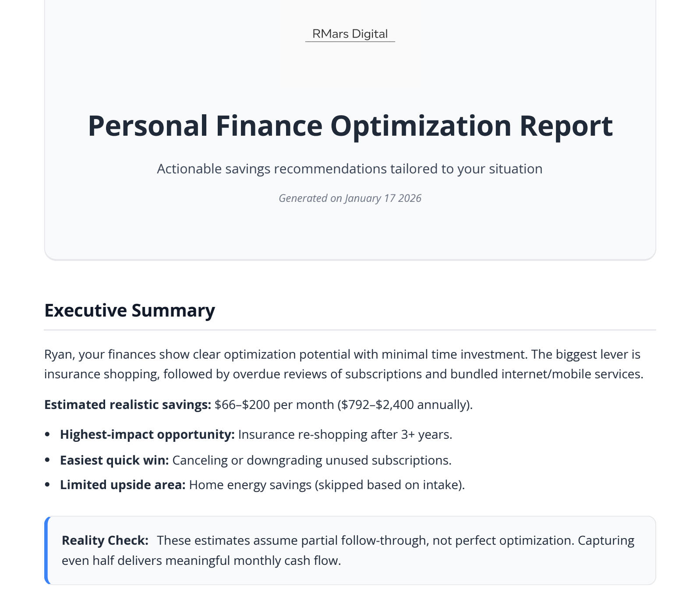Viewport: 700px width, 592px height.
Task: Click the bullet dot before Easiest quick win
Action: (48, 460)
